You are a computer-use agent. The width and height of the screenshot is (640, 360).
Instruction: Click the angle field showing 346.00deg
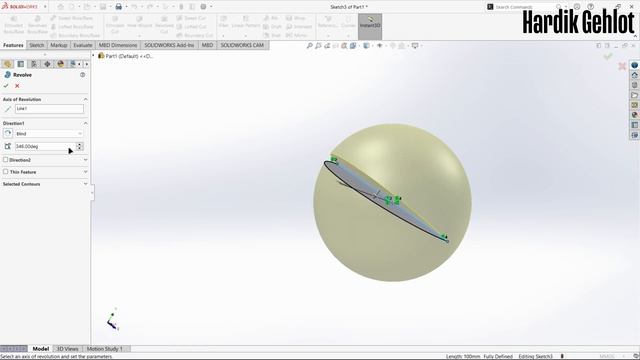click(45, 146)
